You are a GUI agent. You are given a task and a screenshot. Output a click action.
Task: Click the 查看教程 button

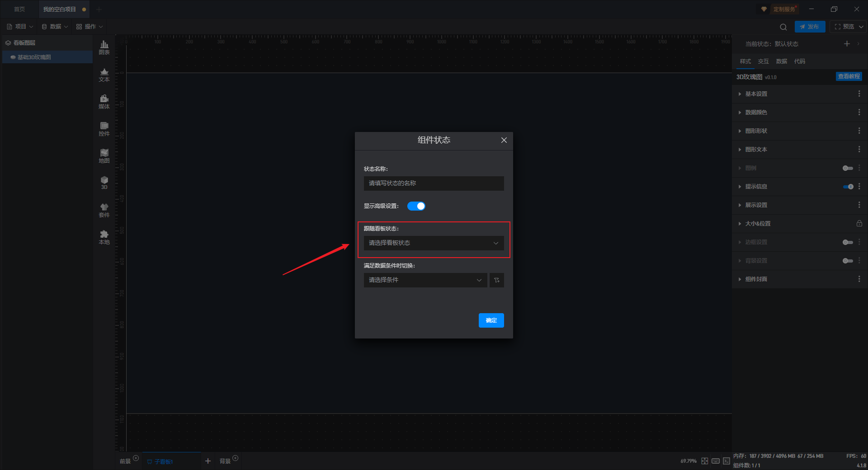(x=849, y=77)
